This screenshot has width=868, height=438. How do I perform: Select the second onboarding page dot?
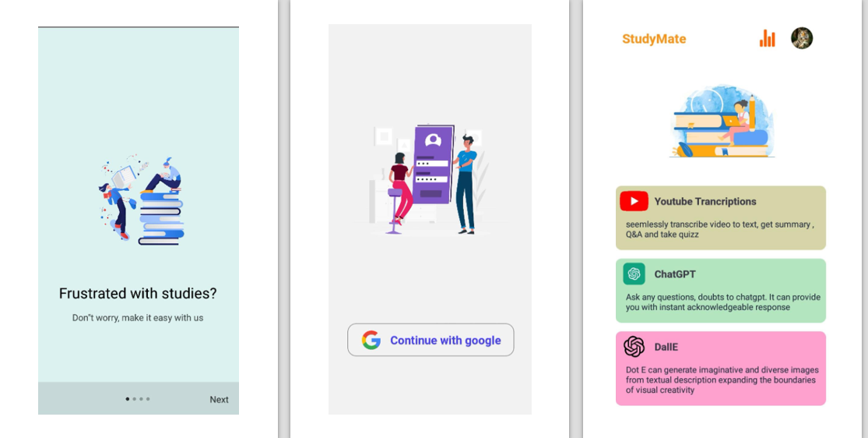point(134,398)
